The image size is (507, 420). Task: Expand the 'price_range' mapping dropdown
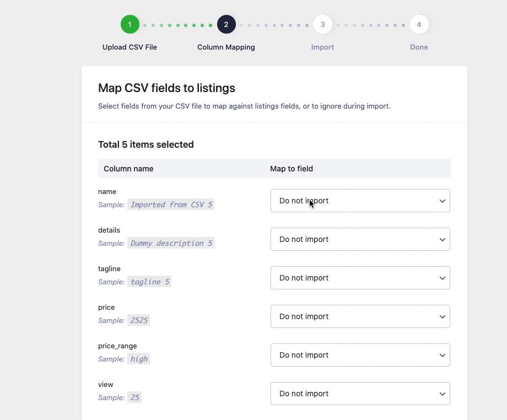coord(360,355)
